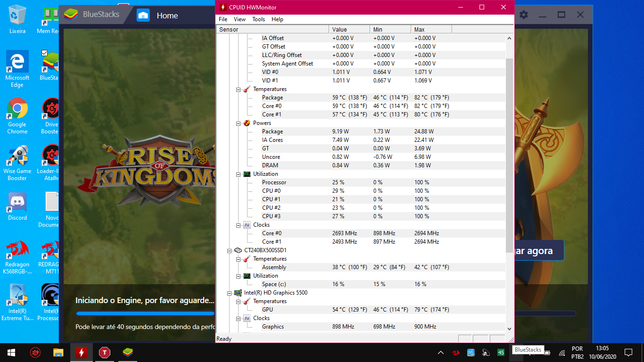644x362 pixels.
Task: Collapse the Powers tree node
Action: coord(239,123)
